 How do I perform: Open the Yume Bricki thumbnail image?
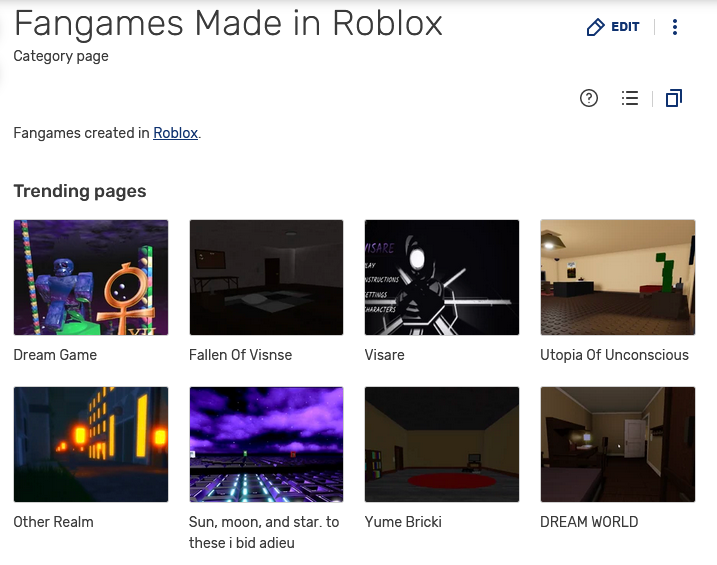coord(442,444)
